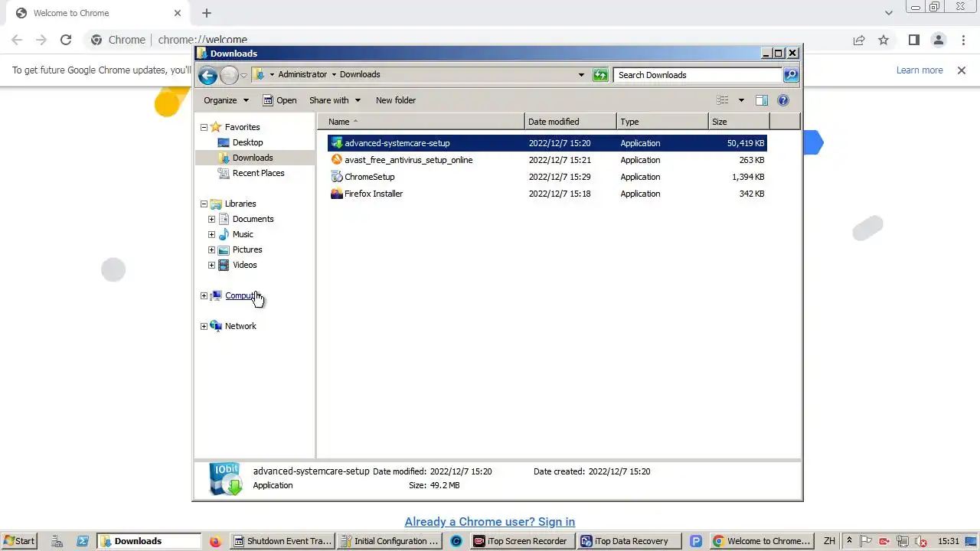Screen dimensions: 980x551
Task: Open the view options dropdown arrow
Action: pos(741,100)
